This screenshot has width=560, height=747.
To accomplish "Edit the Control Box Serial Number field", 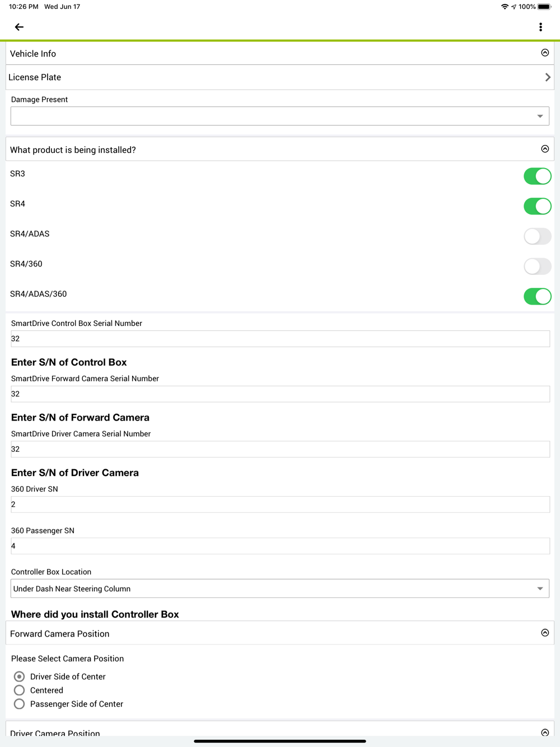I will click(280, 339).
